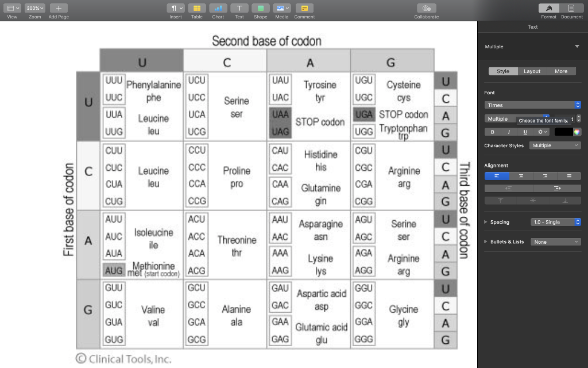Show the Format sidebar
This screenshot has width=588, height=368.
(548, 8)
